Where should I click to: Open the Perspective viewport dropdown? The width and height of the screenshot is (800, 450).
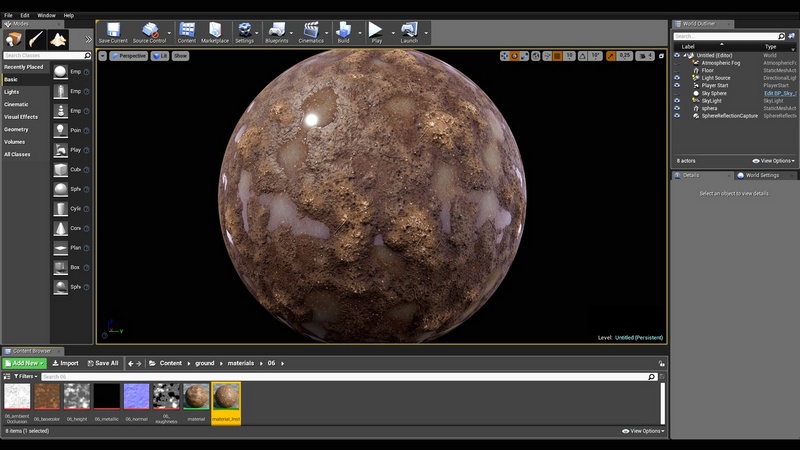coord(127,56)
